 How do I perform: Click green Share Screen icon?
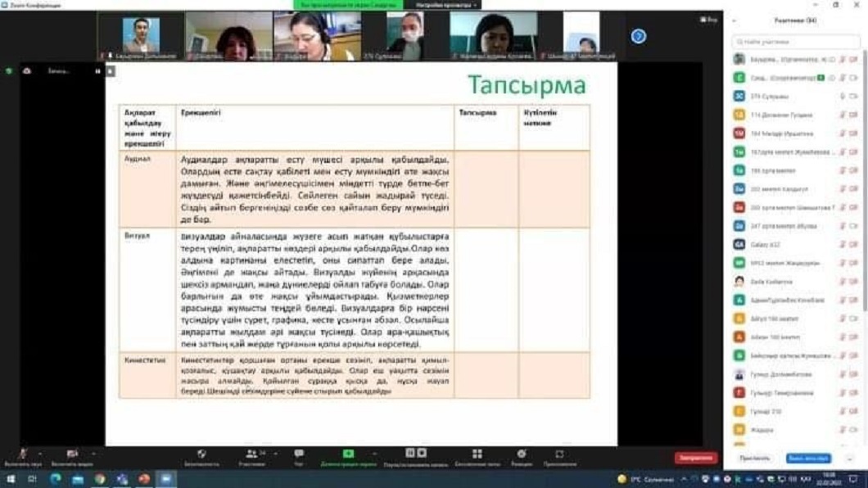348,454
